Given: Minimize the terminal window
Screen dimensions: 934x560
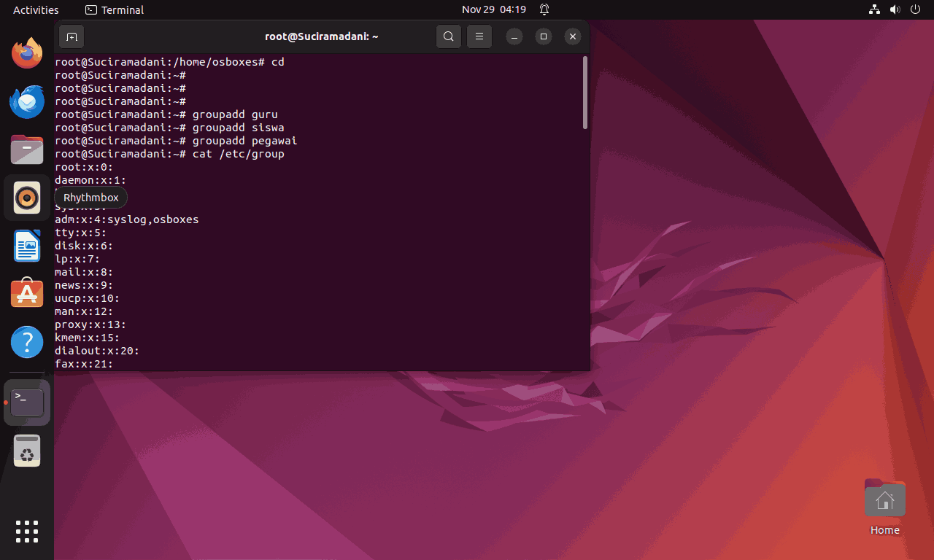Looking at the screenshot, I should click(x=514, y=36).
